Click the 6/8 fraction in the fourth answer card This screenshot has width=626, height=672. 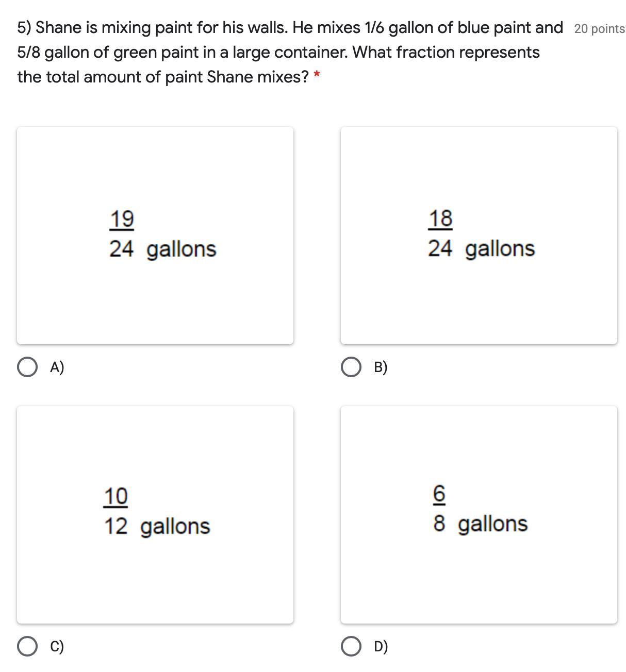click(439, 508)
